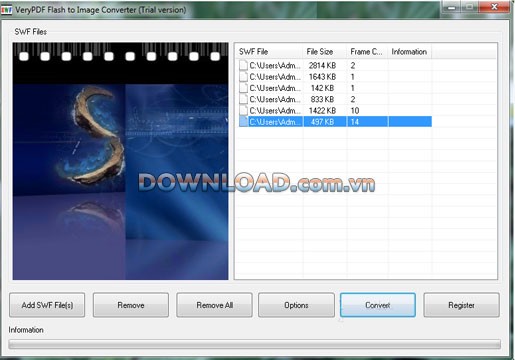Viewport: 515px width, 360px height.
Task: Click the file path in the 2814 KB row
Action: tap(275, 65)
